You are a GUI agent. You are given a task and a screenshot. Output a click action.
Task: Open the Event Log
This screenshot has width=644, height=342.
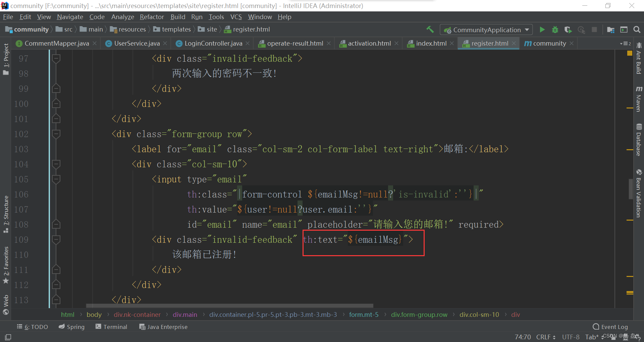tap(610, 327)
